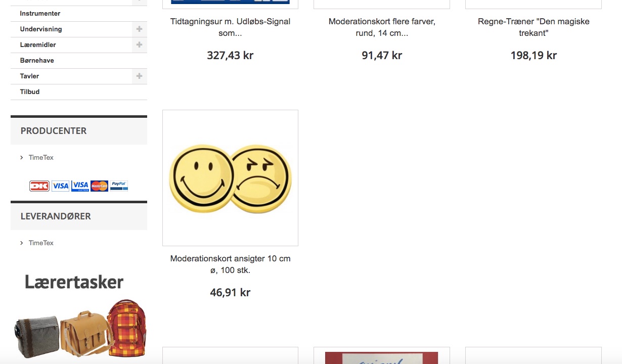Click the Lærertasker bags banner

point(79,314)
